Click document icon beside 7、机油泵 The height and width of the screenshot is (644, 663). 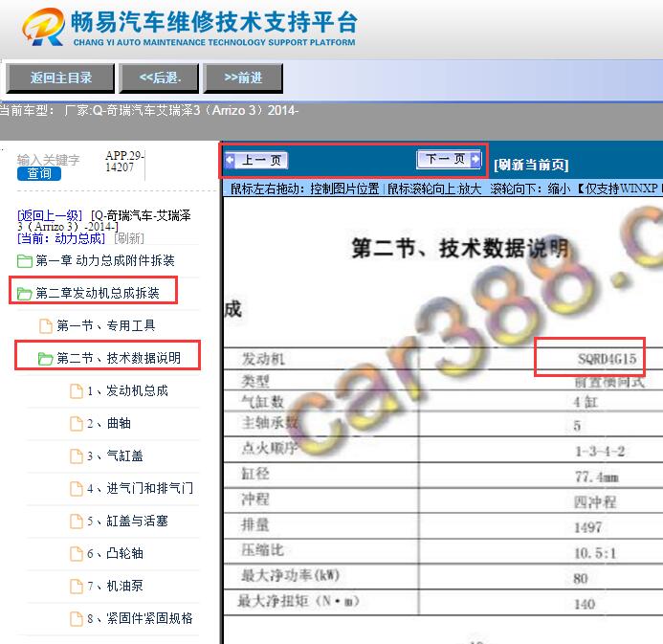click(x=77, y=587)
